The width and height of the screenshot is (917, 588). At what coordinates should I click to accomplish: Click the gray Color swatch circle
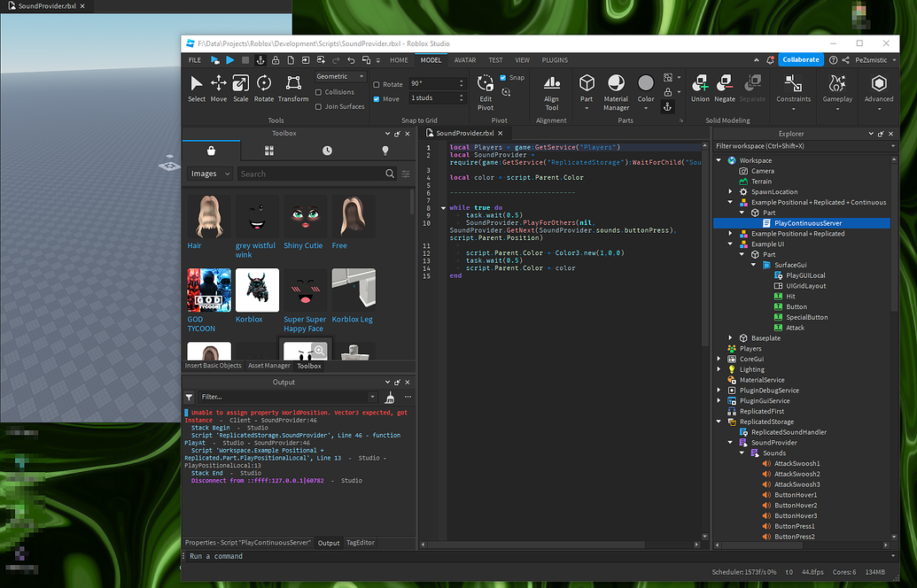click(x=646, y=83)
